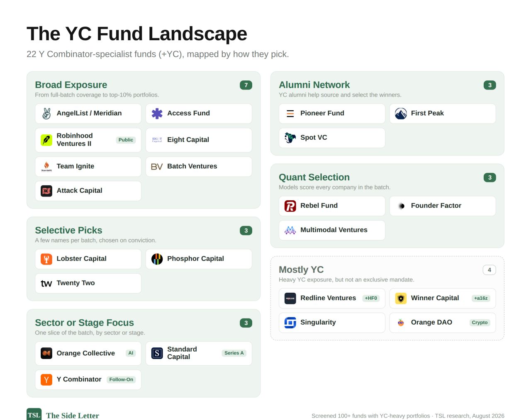Viewport: 531px width, 420px height.
Task: Click the Orange Collective logo
Action: 46,353
